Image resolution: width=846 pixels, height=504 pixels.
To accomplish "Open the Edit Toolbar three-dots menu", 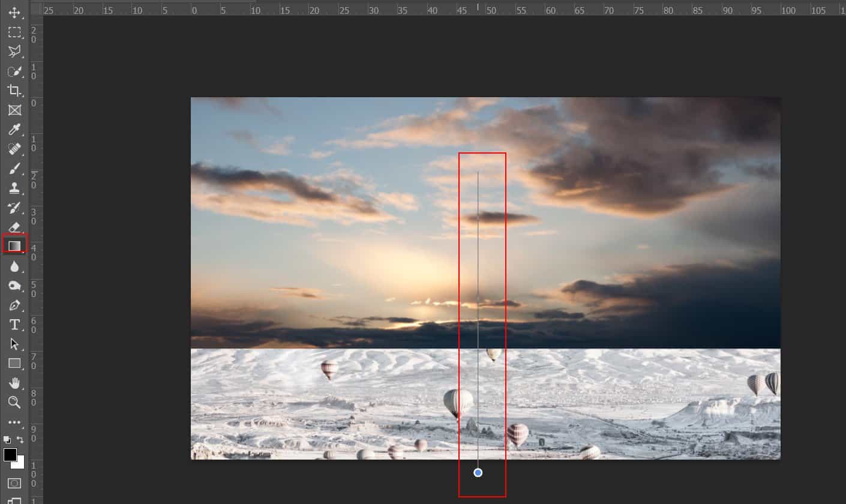I will pos(14,422).
